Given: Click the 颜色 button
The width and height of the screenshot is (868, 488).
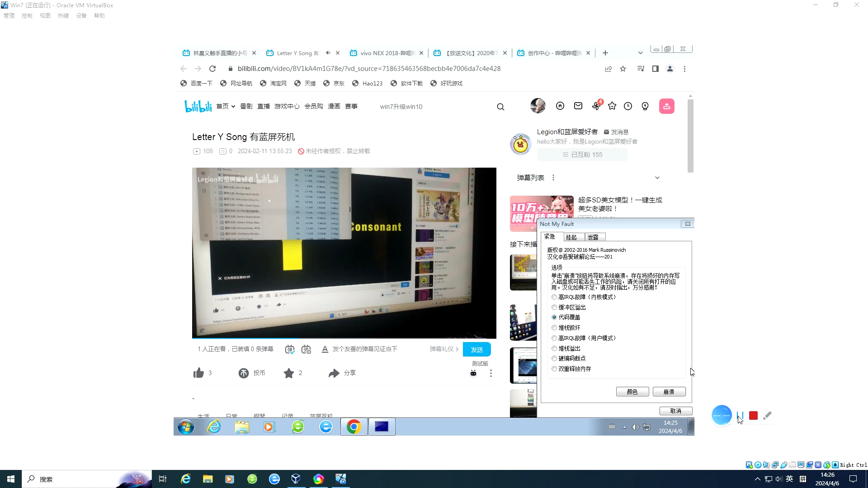Looking at the screenshot, I should point(632,392).
